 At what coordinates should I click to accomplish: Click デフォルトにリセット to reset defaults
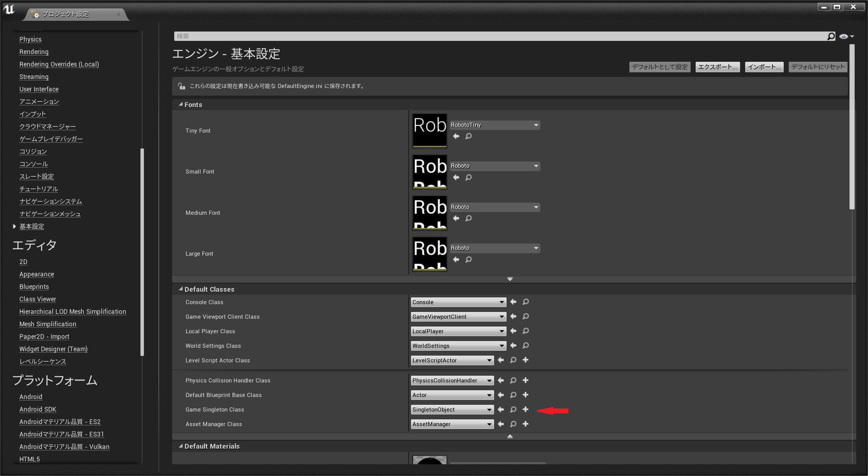818,67
